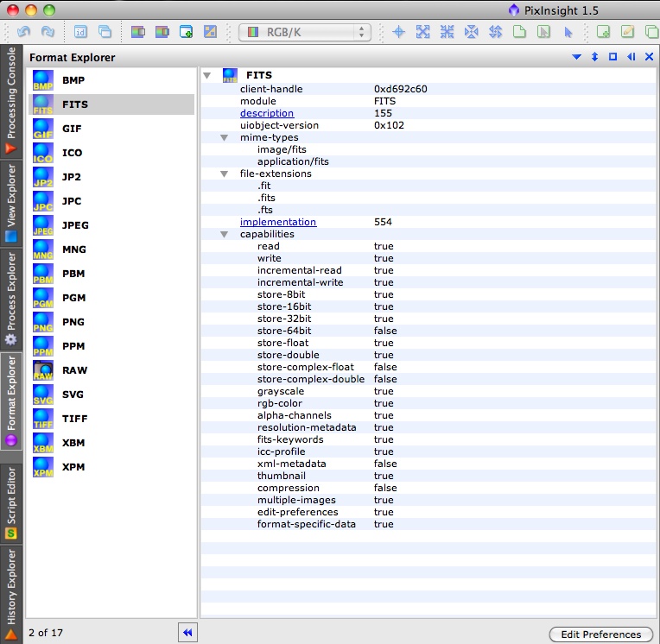
Task: Click the blue crosshair readout icon
Action: click(x=398, y=32)
